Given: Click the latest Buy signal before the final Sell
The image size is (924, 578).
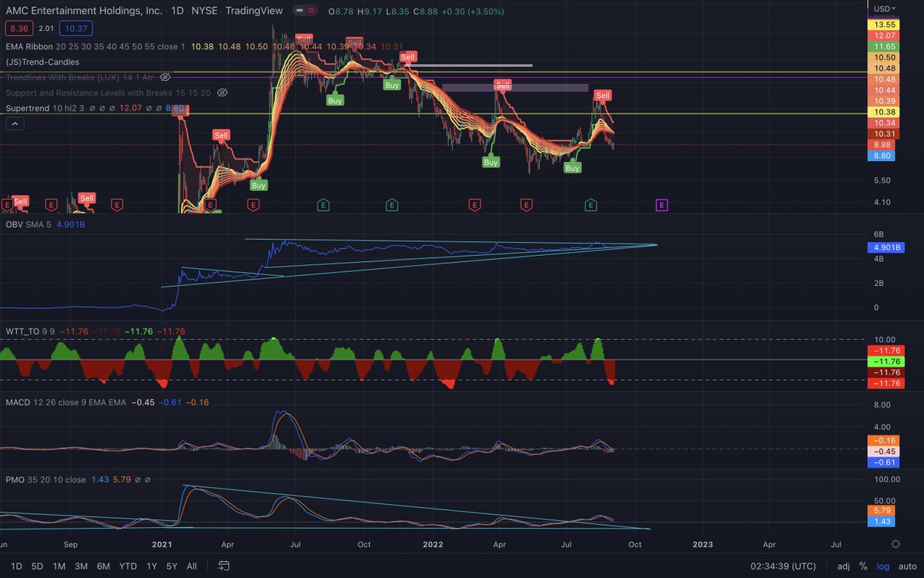Looking at the screenshot, I should tap(572, 167).
